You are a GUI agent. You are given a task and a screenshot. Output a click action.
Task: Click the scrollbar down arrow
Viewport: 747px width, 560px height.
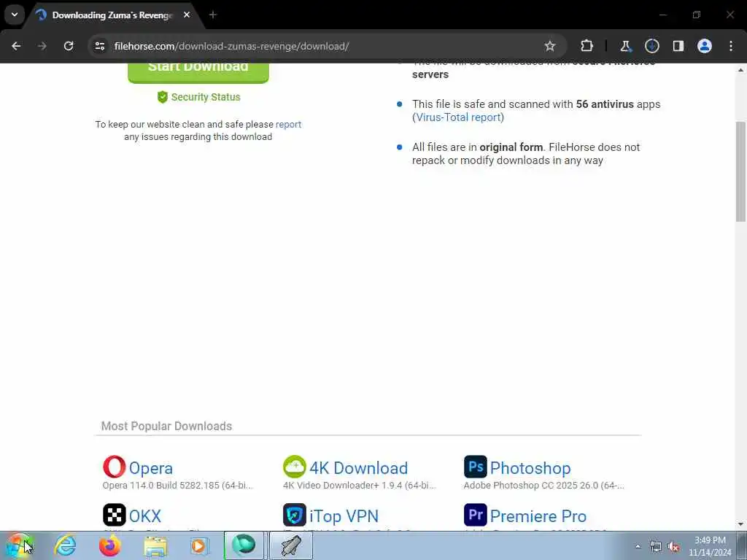pyautogui.click(x=741, y=525)
